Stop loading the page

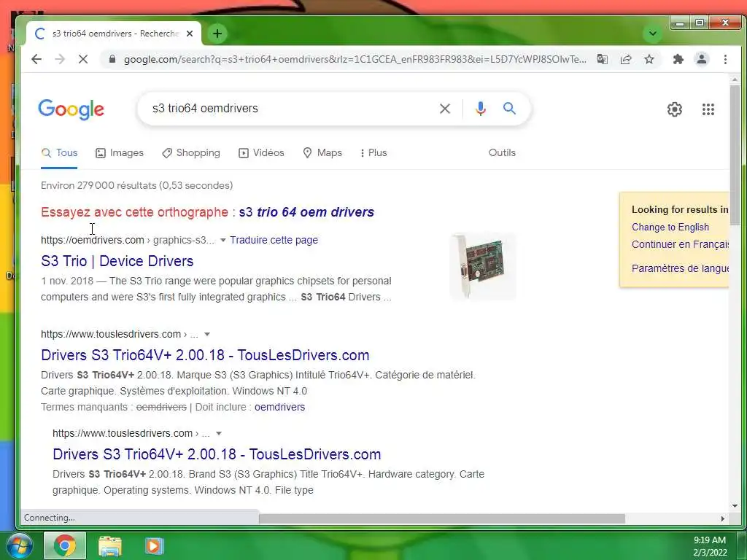click(x=83, y=59)
